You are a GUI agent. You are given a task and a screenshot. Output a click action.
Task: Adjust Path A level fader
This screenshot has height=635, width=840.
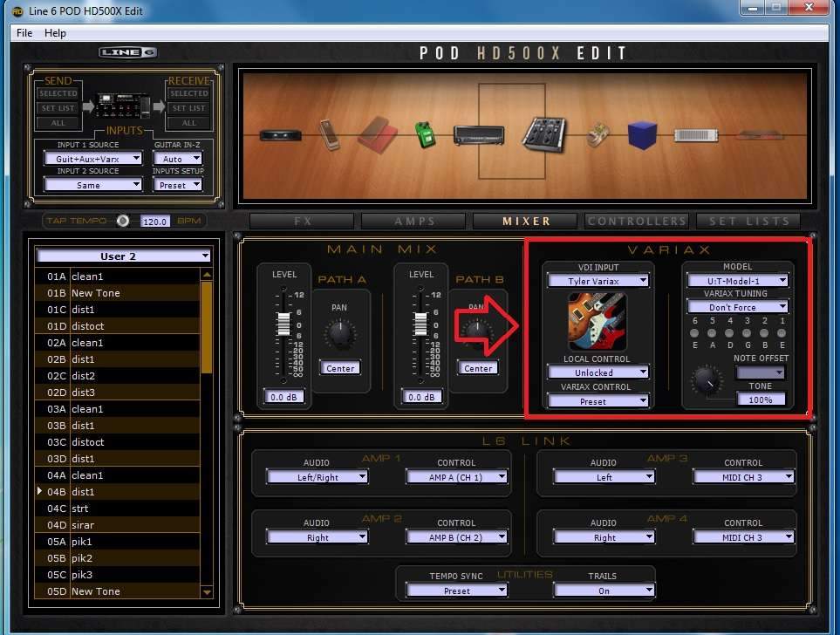[x=283, y=324]
